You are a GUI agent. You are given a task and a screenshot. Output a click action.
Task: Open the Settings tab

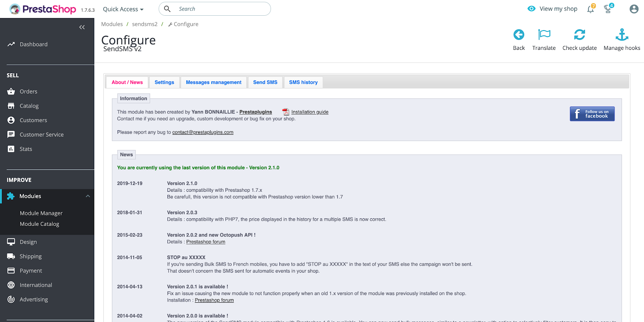[164, 82]
